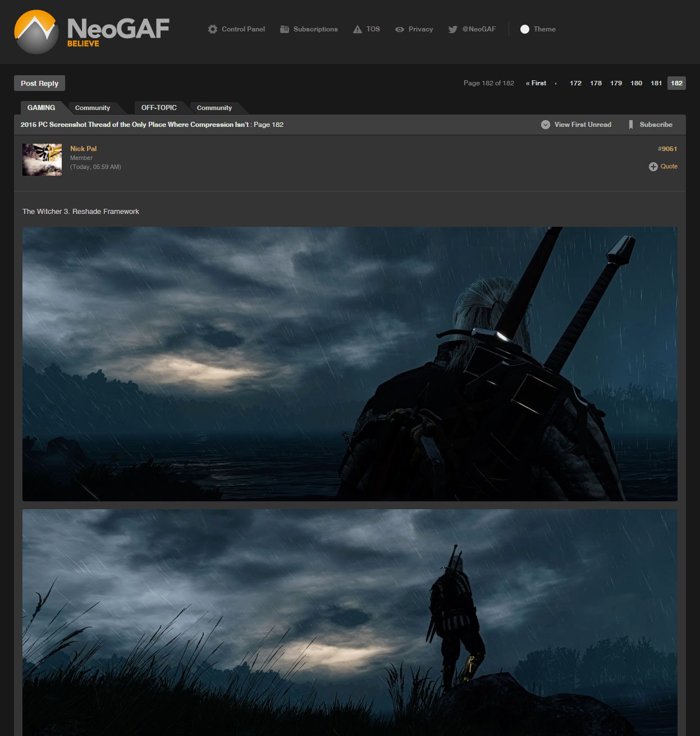Click 'Page 182 of 182' text
This screenshot has width=700, height=736.
coord(488,83)
